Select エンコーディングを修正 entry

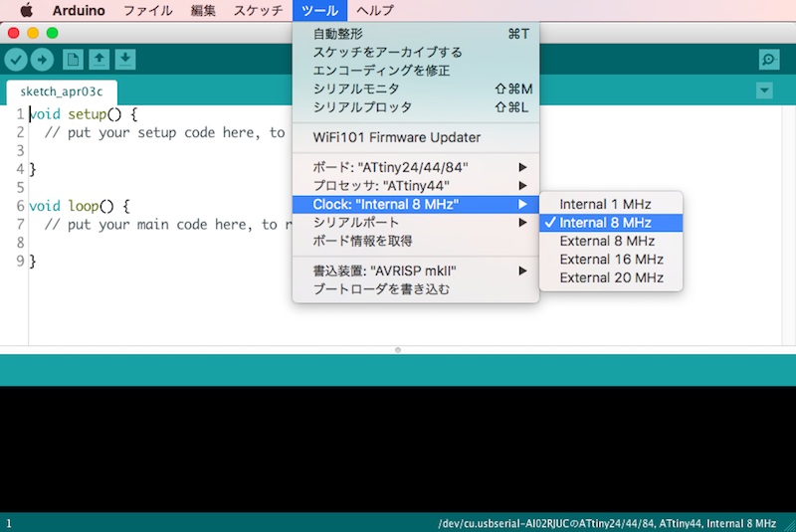[x=416, y=71]
